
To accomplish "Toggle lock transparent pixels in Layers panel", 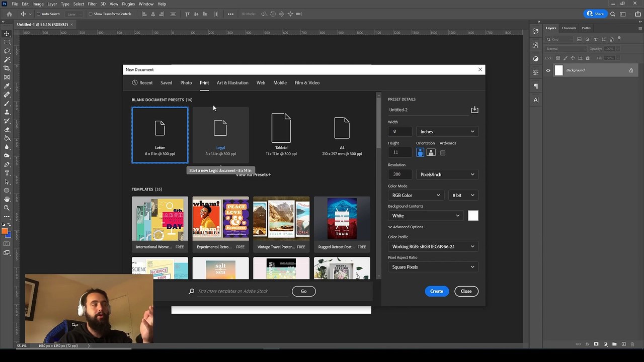I will click(558, 59).
